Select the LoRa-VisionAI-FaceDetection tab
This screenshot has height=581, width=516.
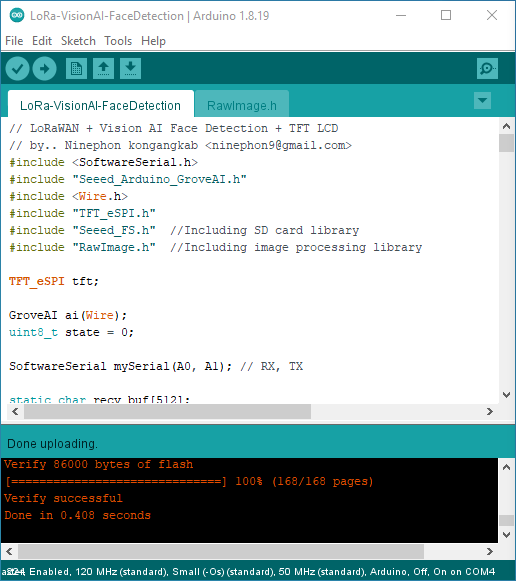(x=100, y=105)
